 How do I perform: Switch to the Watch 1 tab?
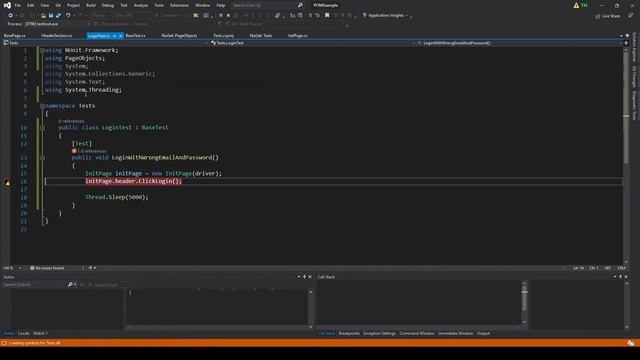coord(40,333)
